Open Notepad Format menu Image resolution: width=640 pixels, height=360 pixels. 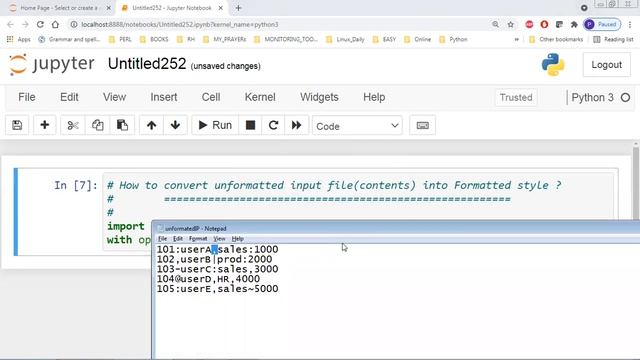(198, 239)
